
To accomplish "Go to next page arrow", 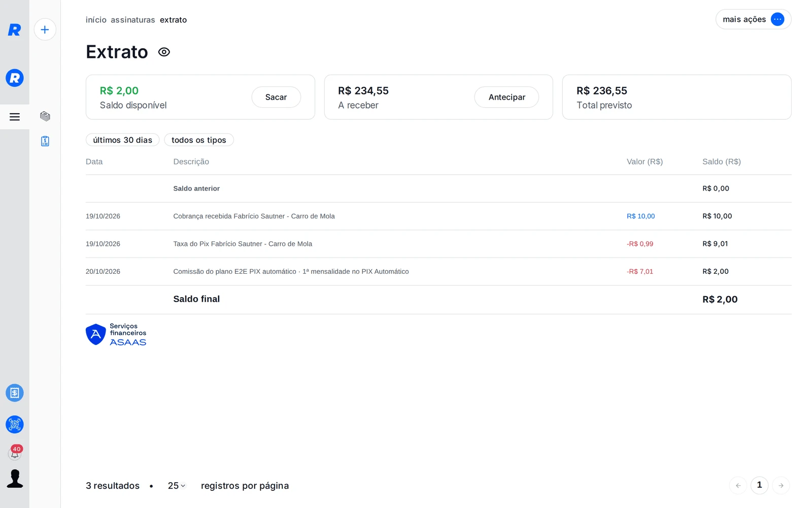I will click(x=781, y=486).
